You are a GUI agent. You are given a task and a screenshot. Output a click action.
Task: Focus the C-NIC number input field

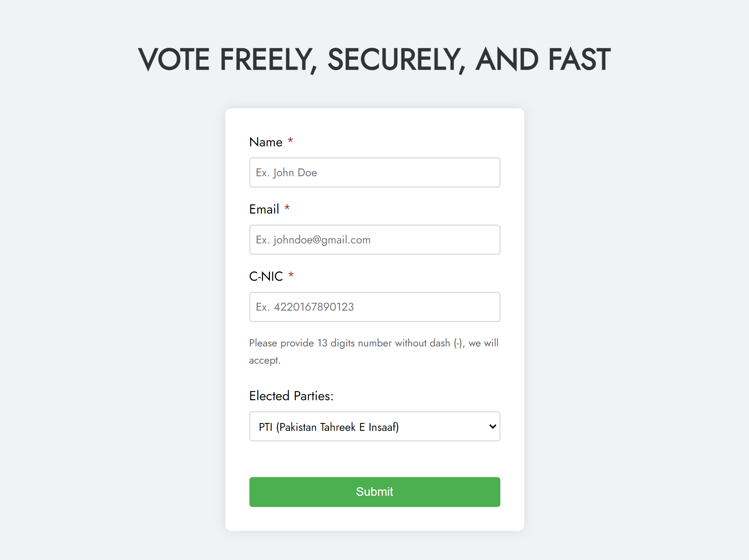coord(374,307)
